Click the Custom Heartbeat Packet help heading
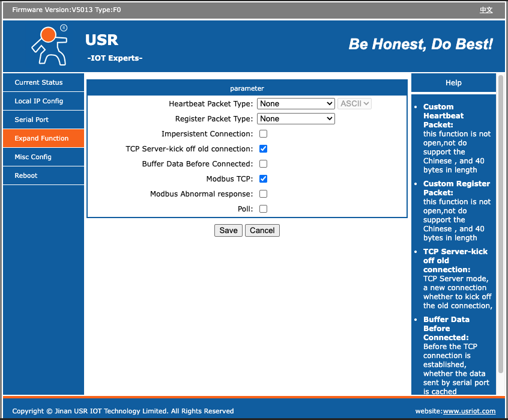Image resolution: width=508 pixels, height=420 pixels. [444, 116]
